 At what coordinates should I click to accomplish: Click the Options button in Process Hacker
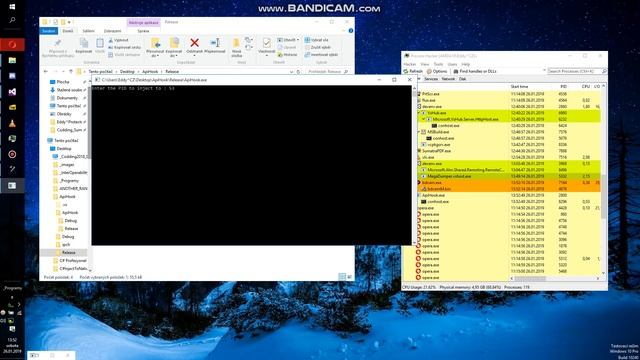click(436, 71)
